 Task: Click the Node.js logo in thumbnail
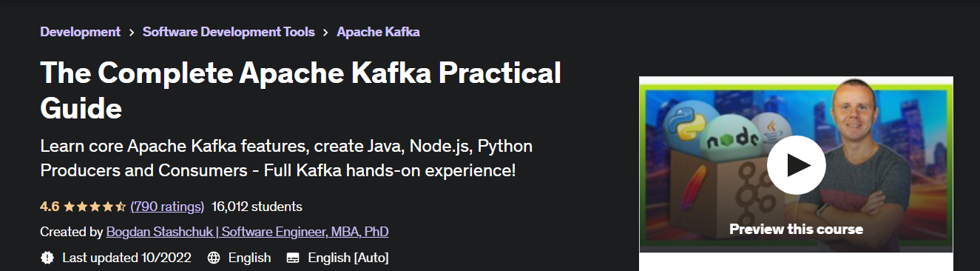pyautogui.click(x=729, y=139)
